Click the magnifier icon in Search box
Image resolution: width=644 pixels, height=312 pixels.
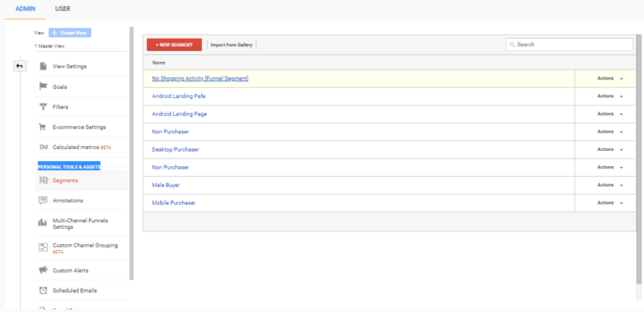(x=512, y=44)
